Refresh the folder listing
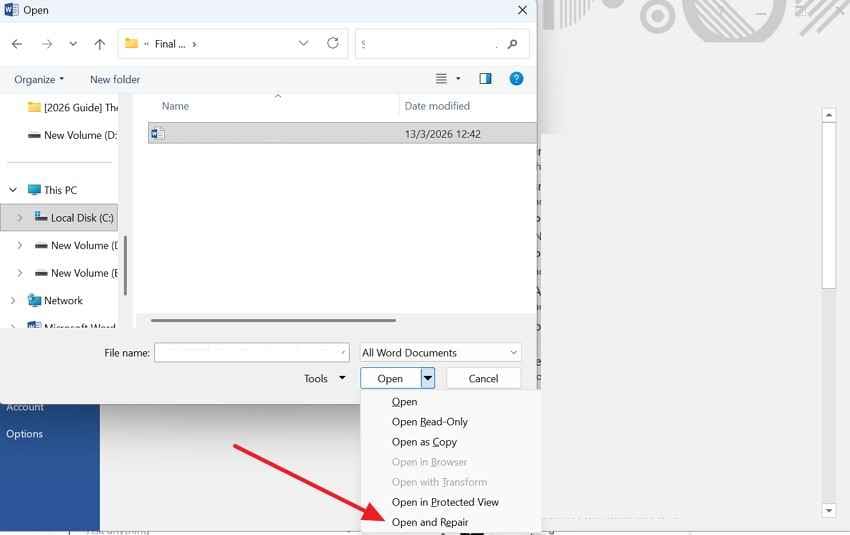The height and width of the screenshot is (535, 850). click(x=333, y=43)
